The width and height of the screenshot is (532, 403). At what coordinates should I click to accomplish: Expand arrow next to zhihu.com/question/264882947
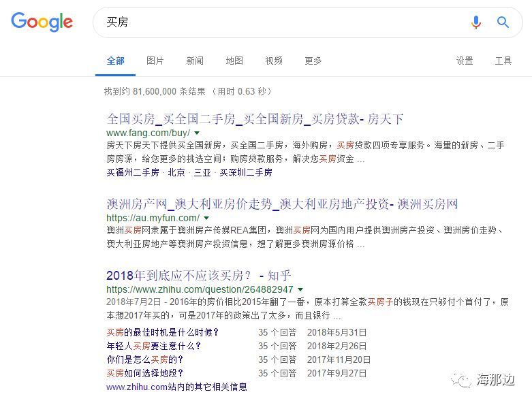coord(300,289)
